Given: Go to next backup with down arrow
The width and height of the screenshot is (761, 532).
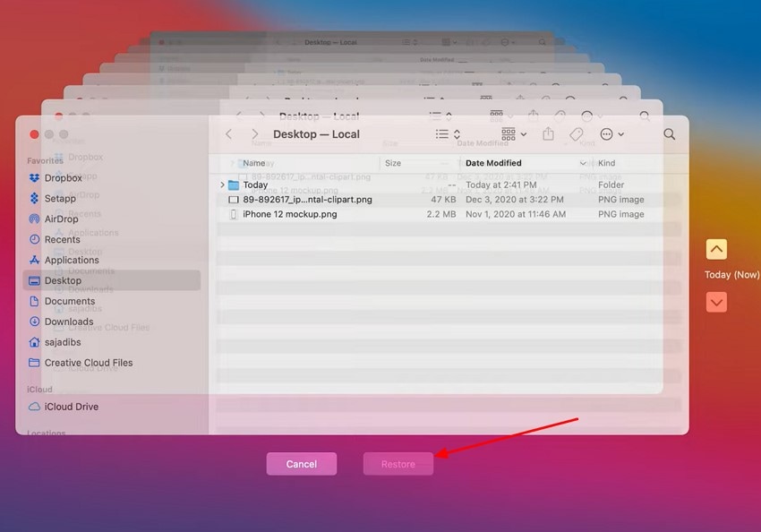Looking at the screenshot, I should (x=716, y=303).
